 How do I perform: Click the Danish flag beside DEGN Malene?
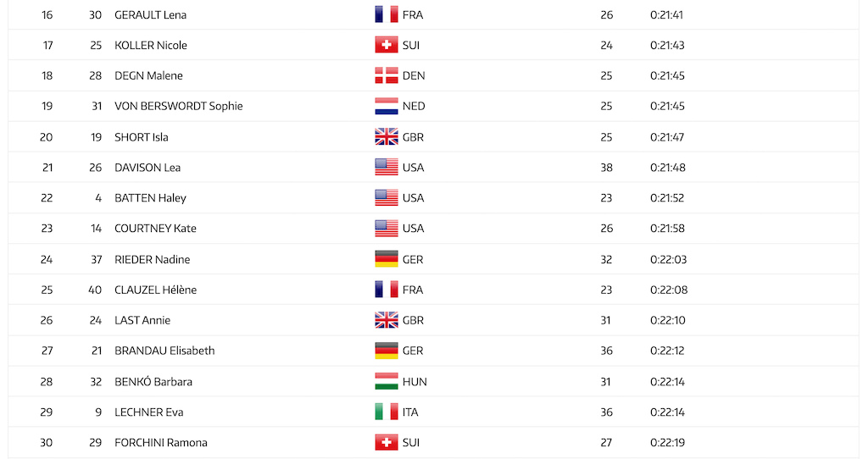(x=387, y=75)
